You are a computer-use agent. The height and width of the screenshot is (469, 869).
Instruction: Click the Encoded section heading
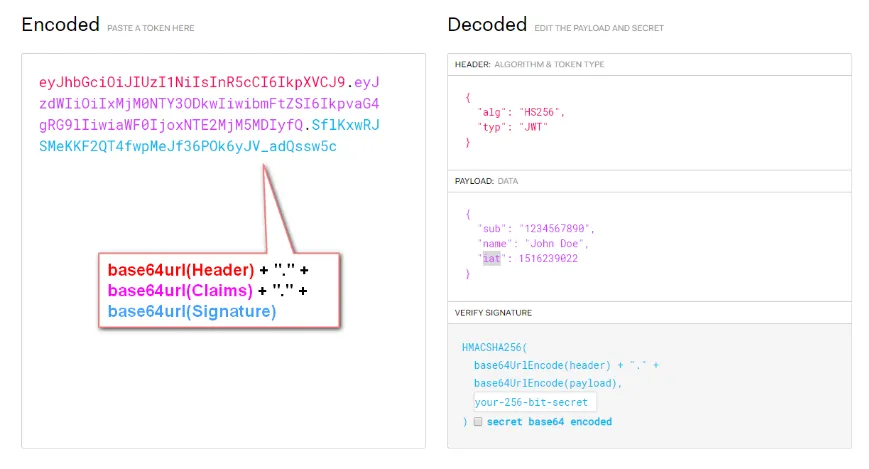coord(60,25)
